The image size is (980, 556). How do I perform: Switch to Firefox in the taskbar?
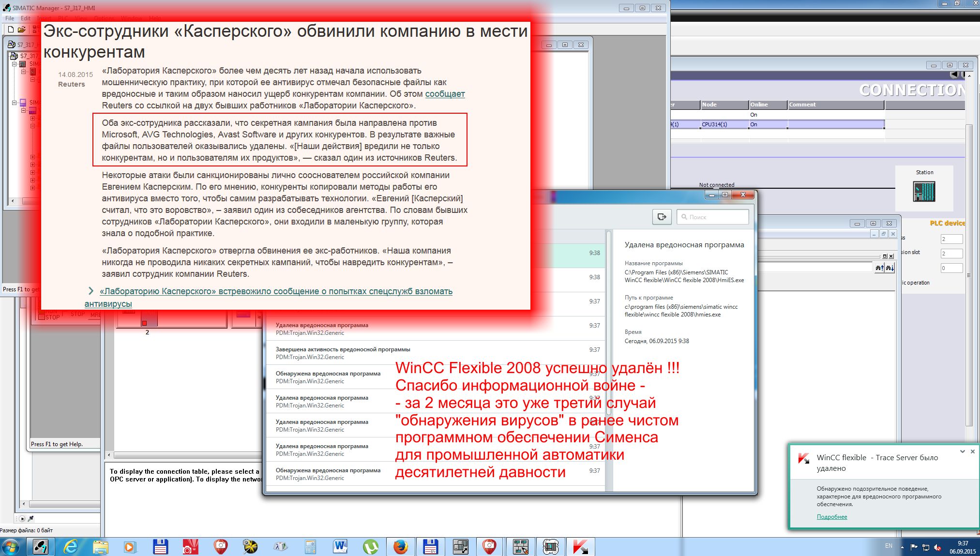tap(400, 547)
